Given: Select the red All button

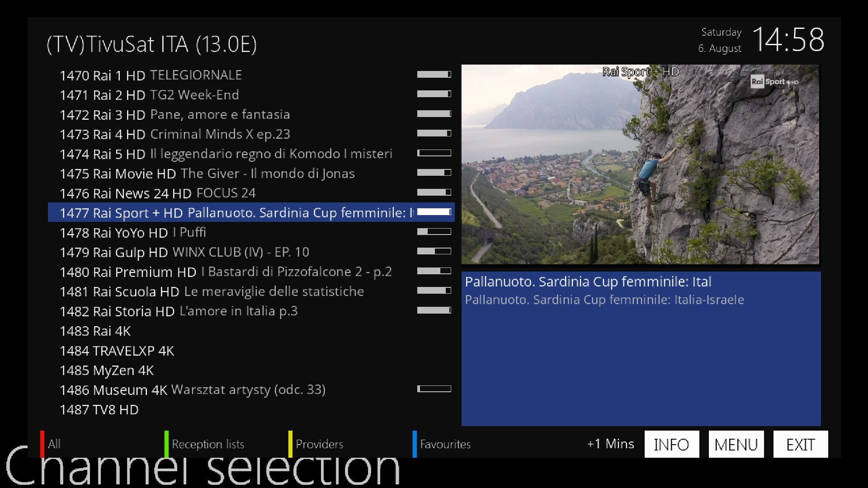Looking at the screenshot, I should coord(54,444).
